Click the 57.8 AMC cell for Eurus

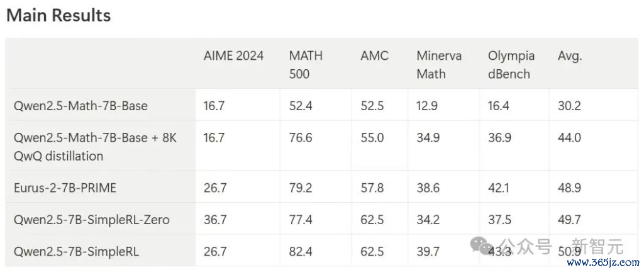click(372, 188)
